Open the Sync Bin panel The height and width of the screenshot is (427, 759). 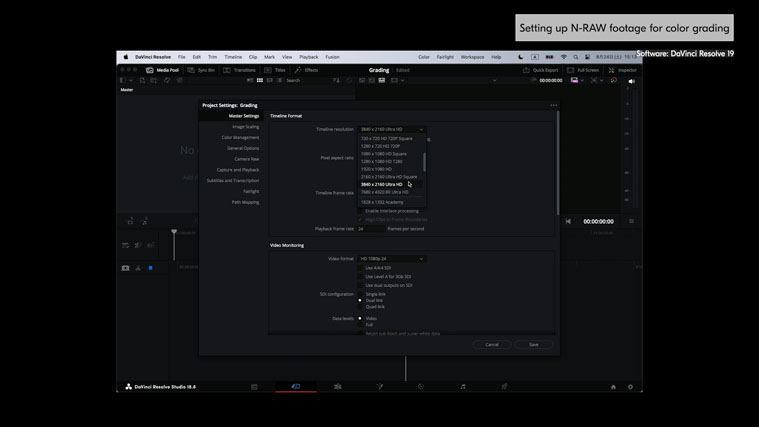tap(201, 70)
